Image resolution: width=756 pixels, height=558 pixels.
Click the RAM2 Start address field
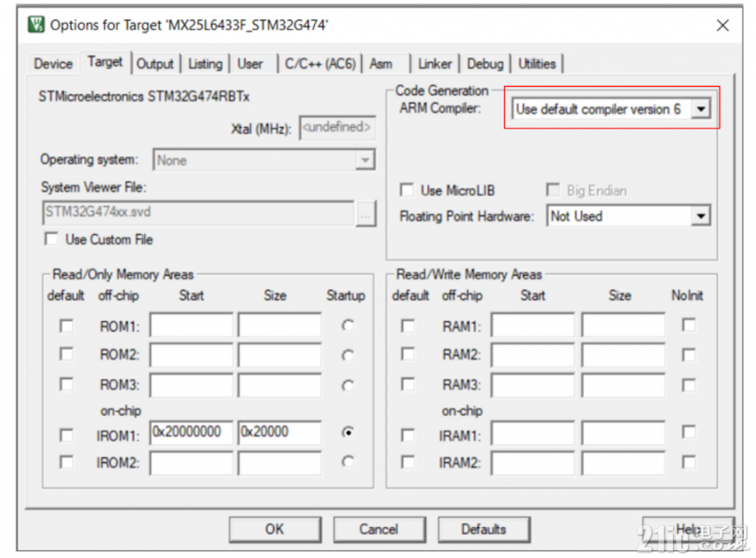[533, 355]
